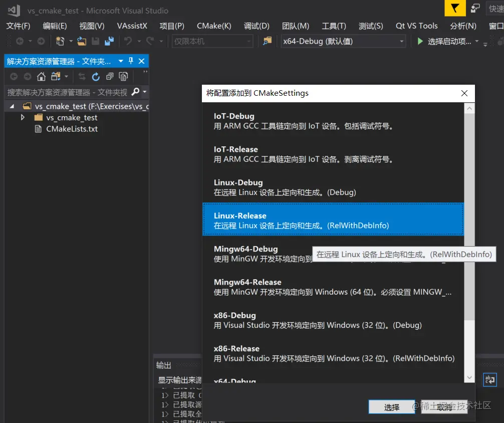Click the dialog scrollbar down arrow
This screenshot has width=504, height=423.
[469, 377]
